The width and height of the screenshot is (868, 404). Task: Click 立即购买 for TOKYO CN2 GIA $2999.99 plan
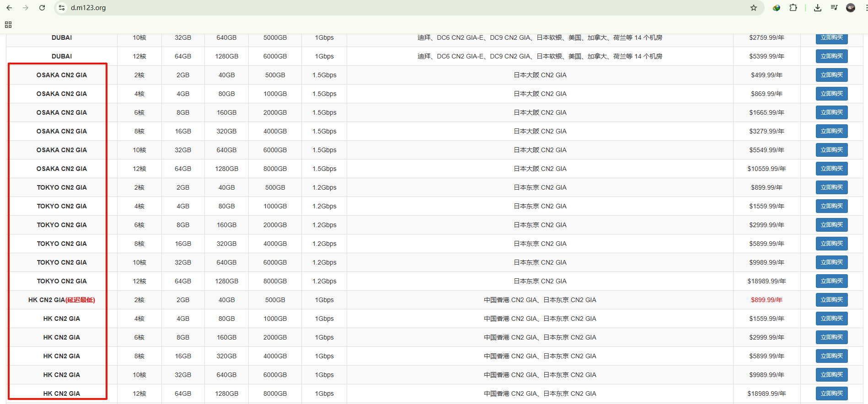pyautogui.click(x=831, y=225)
